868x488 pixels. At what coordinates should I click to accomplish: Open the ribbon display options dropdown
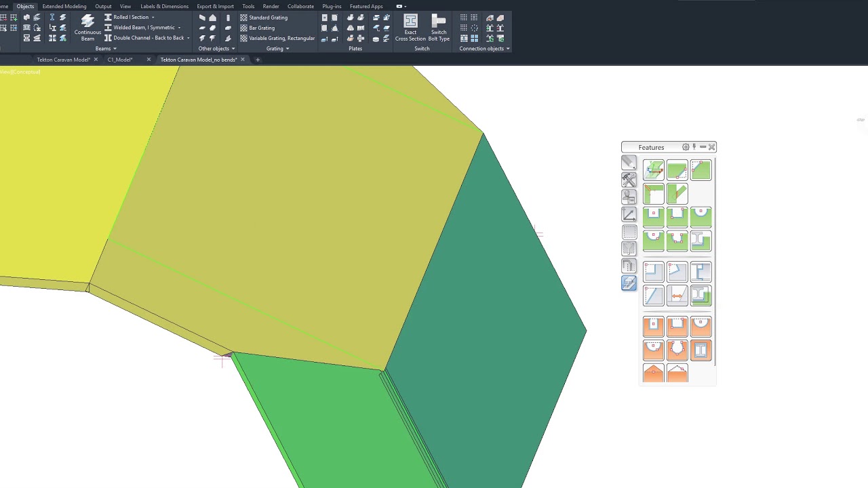(x=401, y=6)
